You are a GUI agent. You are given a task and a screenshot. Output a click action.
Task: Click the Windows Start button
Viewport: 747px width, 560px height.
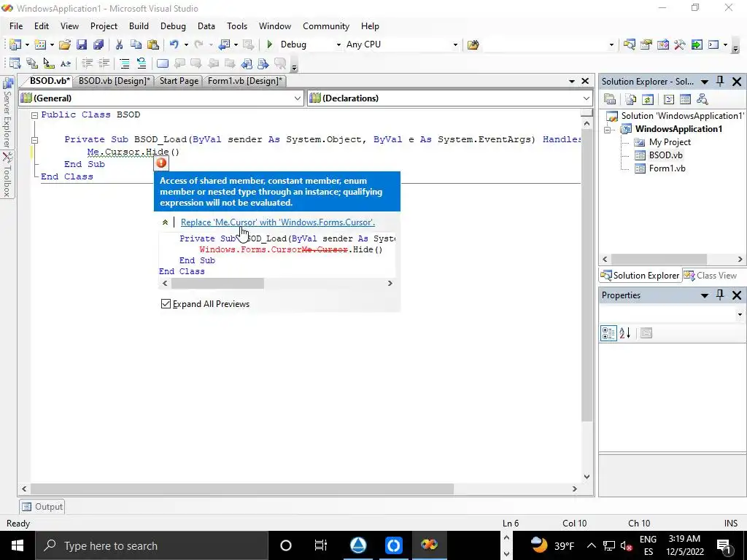[x=18, y=545]
